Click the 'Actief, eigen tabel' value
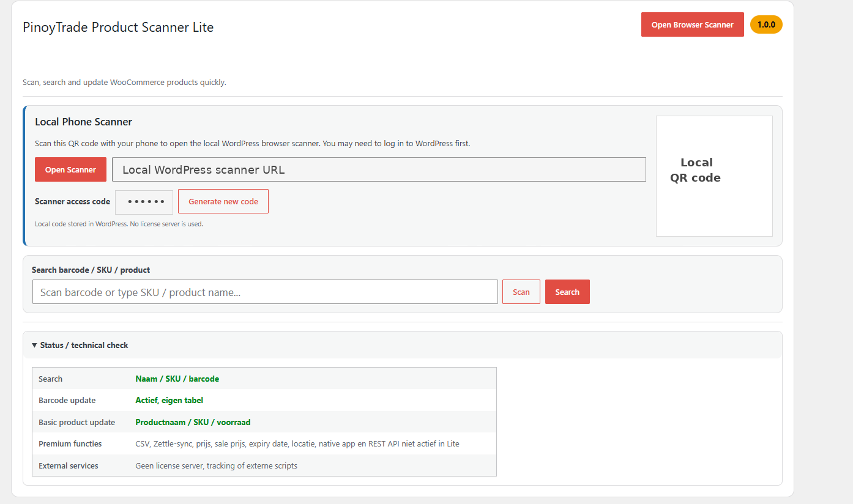853x504 pixels. [169, 400]
